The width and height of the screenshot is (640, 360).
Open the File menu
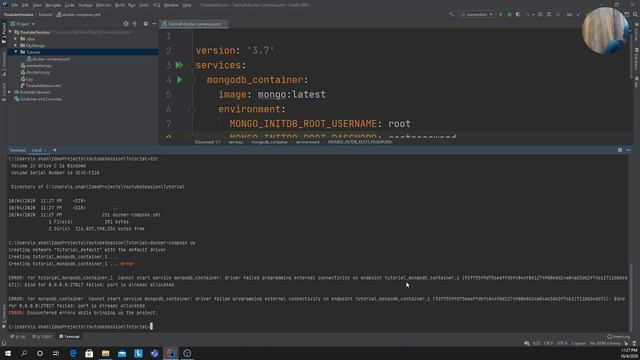pyautogui.click(x=15, y=5)
